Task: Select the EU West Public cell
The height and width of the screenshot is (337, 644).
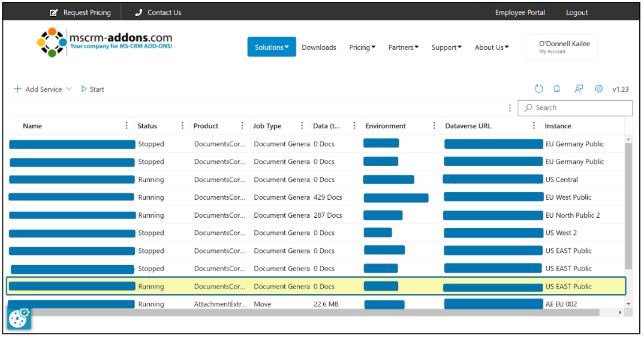Action: click(568, 197)
